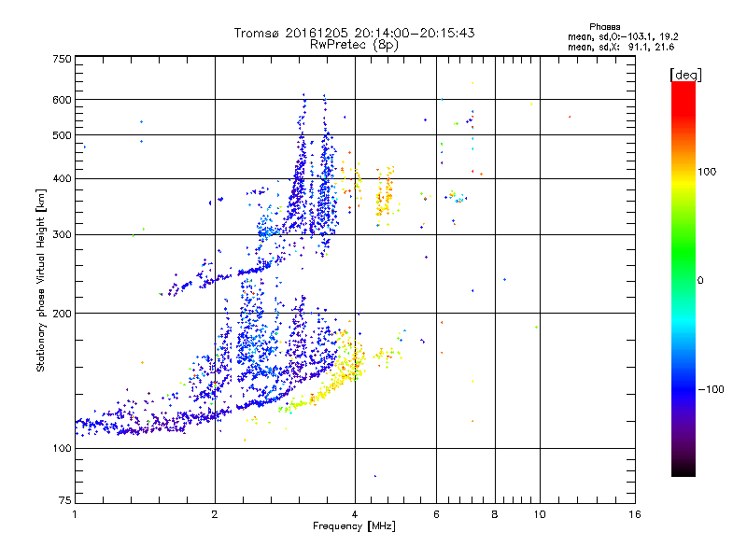This screenshot has height=560, width=747.
Task: Click the y-axis label '400'
Action: click(x=63, y=178)
